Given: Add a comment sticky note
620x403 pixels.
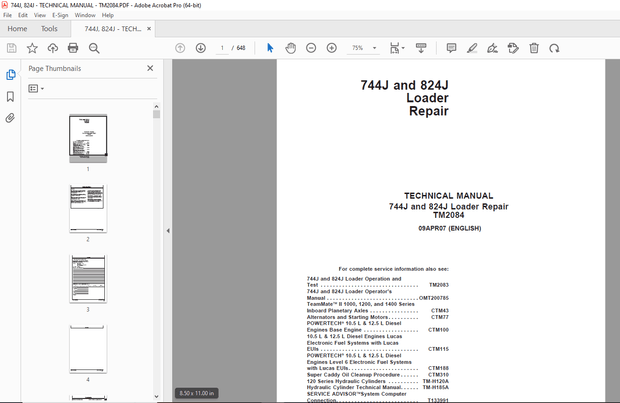Looking at the screenshot, I should click(x=451, y=48).
